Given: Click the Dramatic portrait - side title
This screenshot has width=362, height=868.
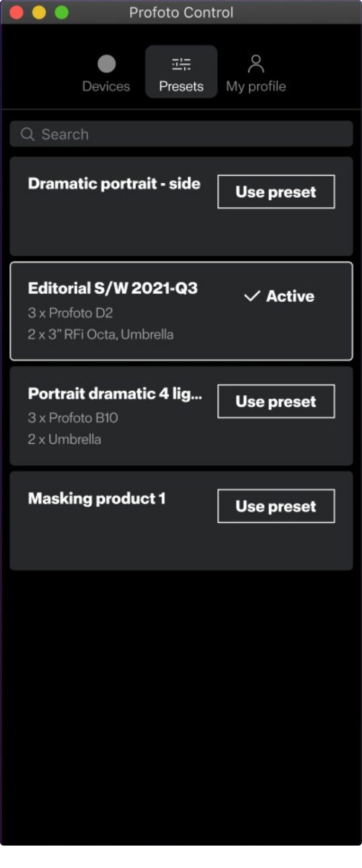Looking at the screenshot, I should pos(114,184).
